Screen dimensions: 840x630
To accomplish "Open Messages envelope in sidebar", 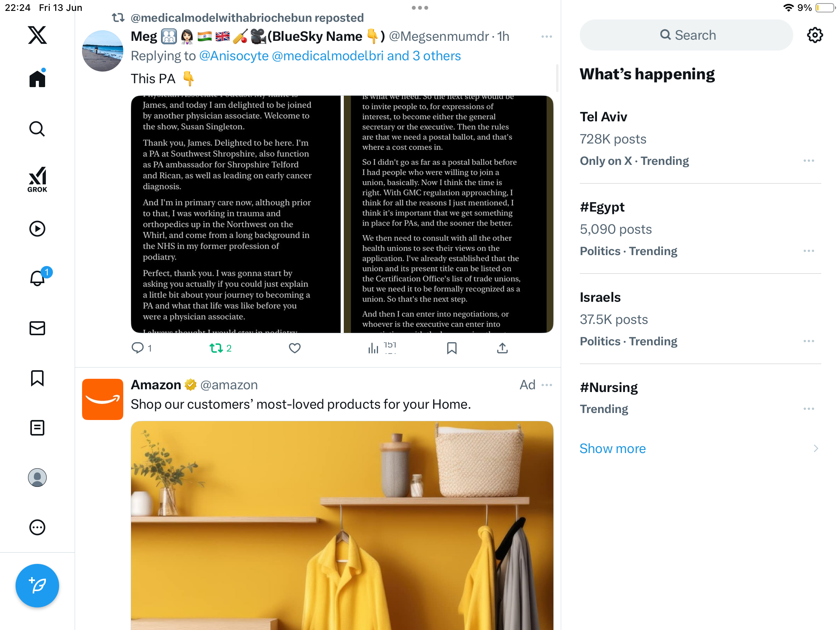I will point(37,328).
